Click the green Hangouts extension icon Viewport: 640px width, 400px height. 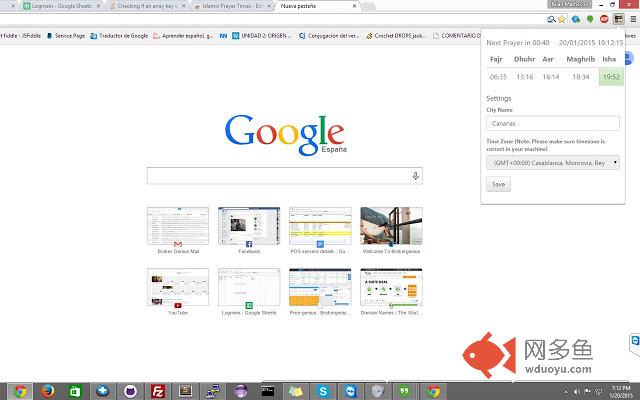[590, 19]
